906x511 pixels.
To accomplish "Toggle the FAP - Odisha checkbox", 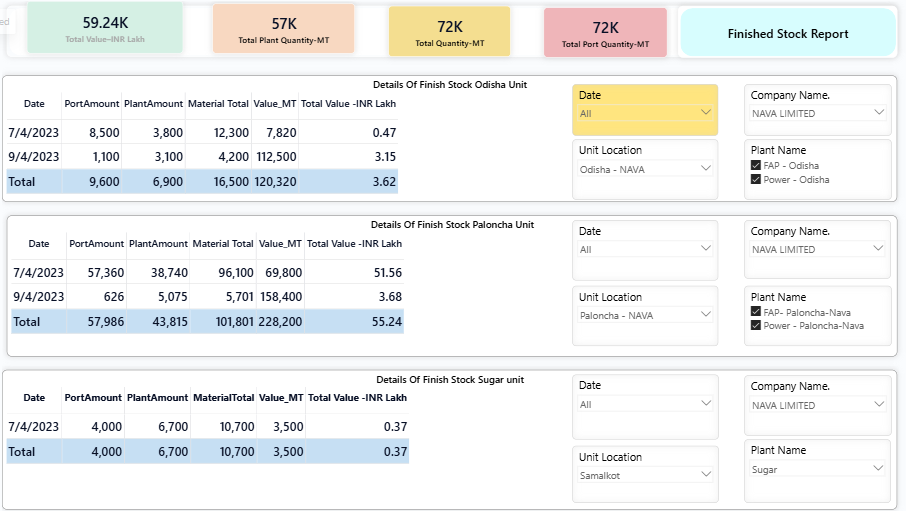I will pos(756,166).
